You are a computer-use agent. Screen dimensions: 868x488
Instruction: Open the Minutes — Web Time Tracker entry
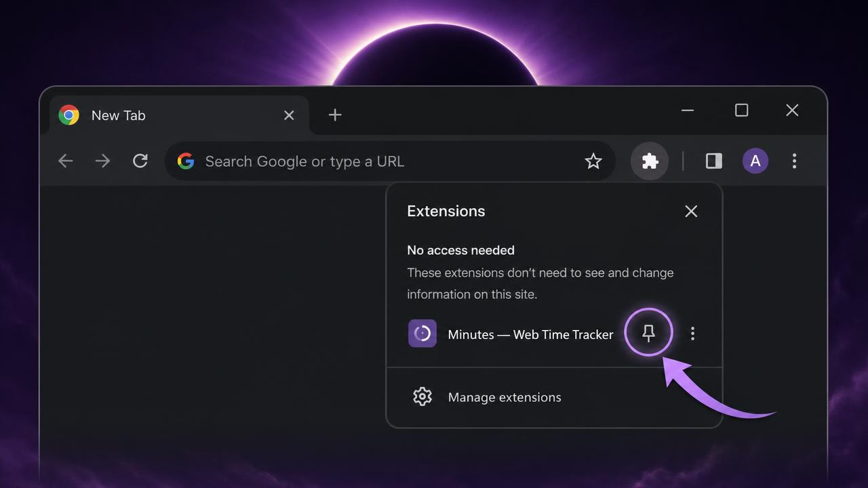coord(530,334)
